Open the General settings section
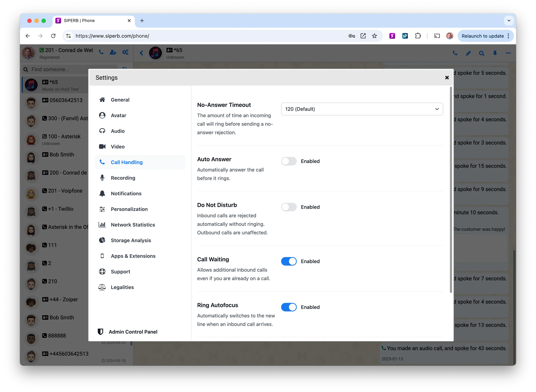 coord(140,100)
